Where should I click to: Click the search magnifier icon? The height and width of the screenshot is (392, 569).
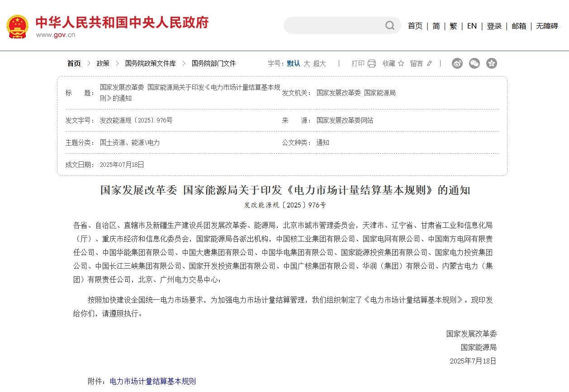(390, 26)
